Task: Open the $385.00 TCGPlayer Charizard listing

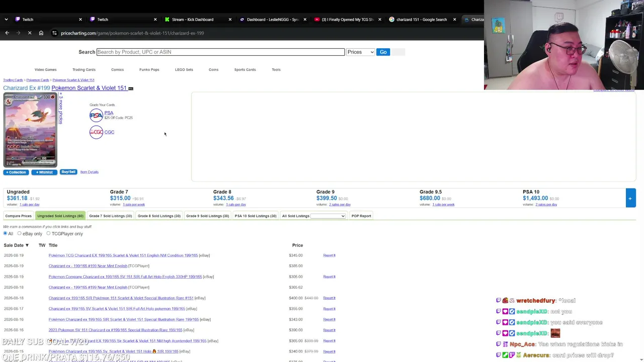Action: pos(88,266)
